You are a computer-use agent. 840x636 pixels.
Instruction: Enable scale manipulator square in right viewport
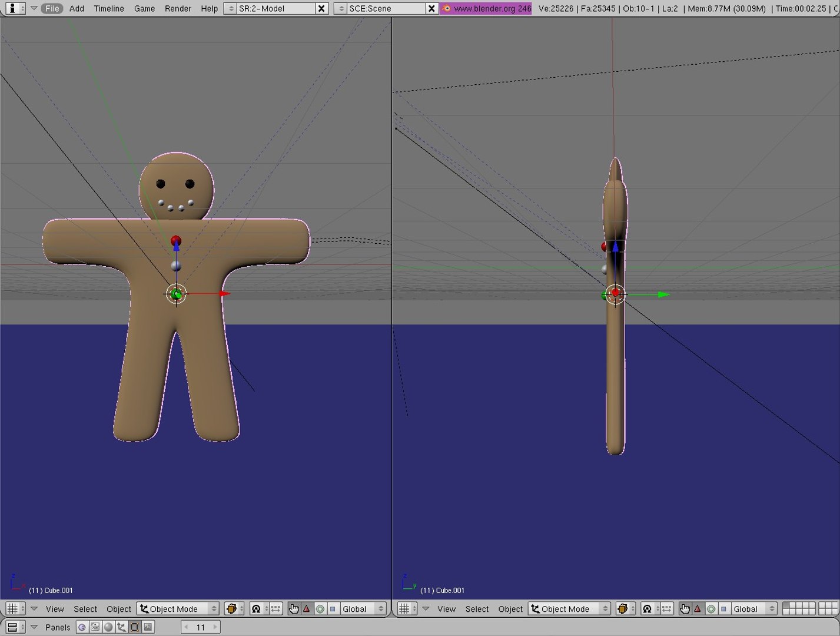point(723,609)
